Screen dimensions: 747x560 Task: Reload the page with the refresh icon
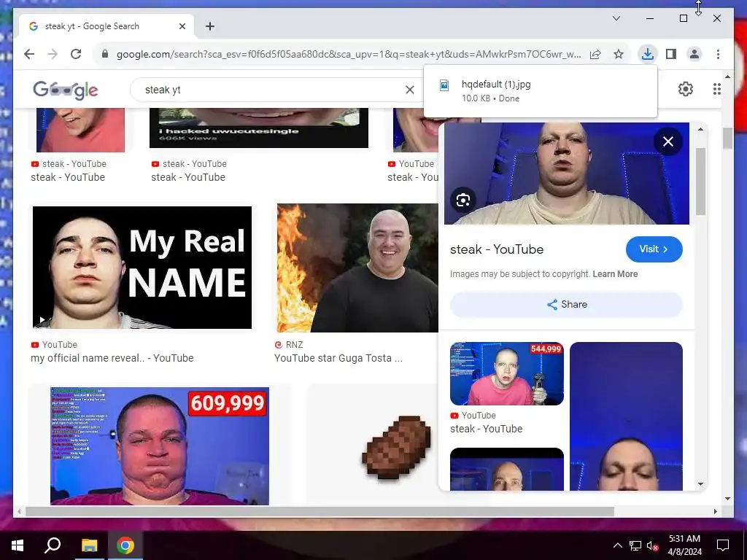pos(76,54)
